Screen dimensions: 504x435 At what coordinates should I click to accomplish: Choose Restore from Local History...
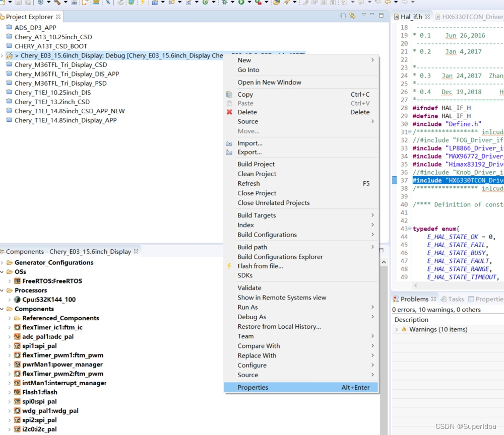coord(301,326)
